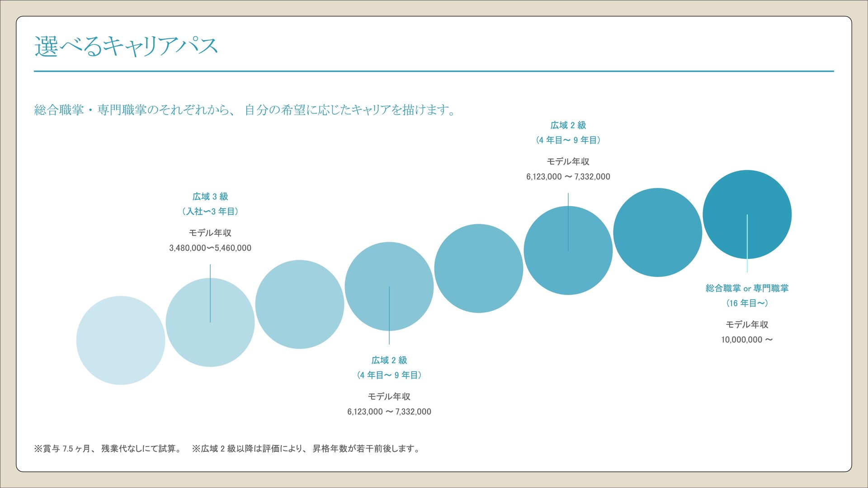Click the bottom 6,123,000〜7,332,000 salary text
Viewport: 868px width, 488px height.
coord(389,412)
